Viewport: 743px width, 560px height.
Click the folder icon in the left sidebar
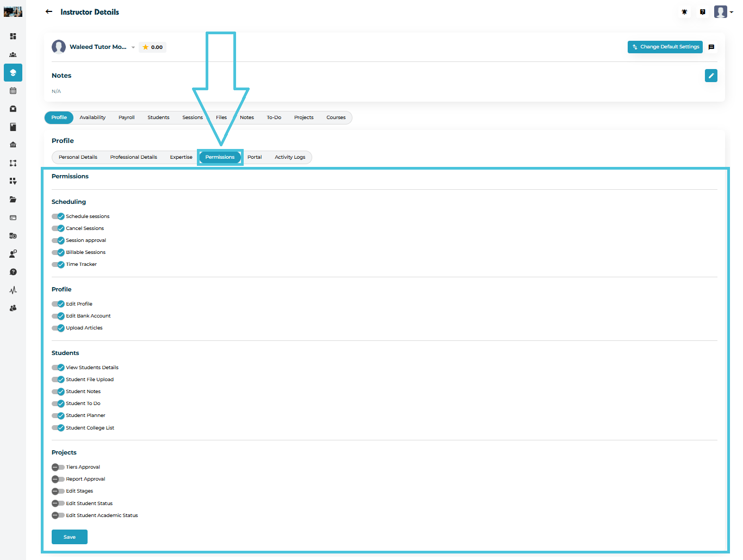(13, 200)
